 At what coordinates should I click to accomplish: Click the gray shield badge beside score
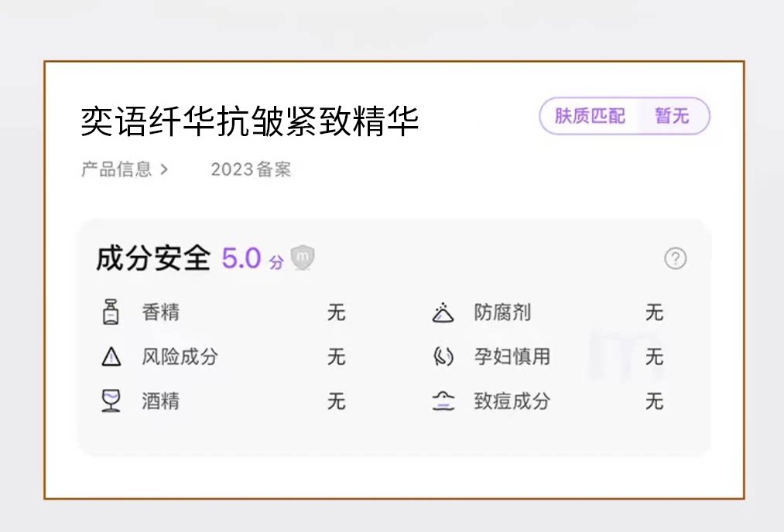coord(303,257)
